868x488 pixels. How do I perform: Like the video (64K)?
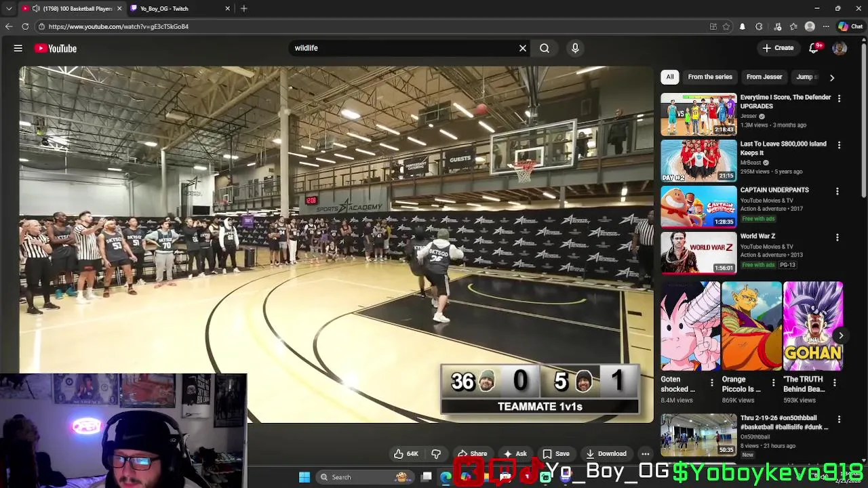click(x=406, y=454)
